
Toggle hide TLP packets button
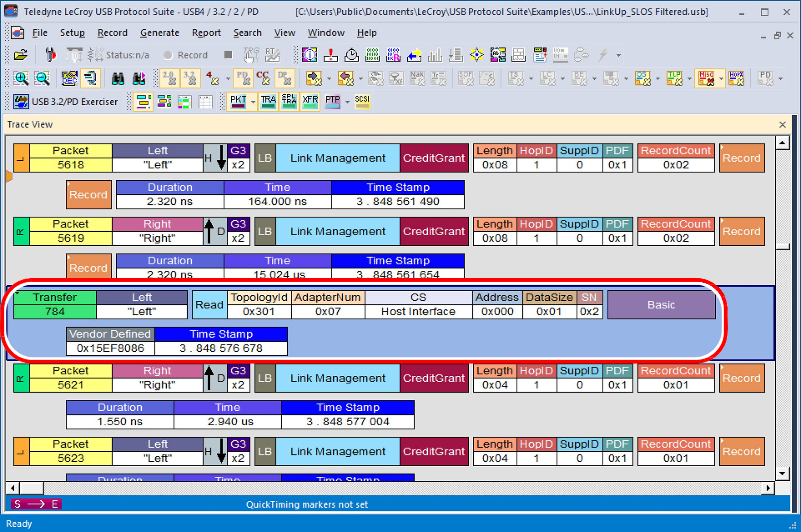click(674, 78)
